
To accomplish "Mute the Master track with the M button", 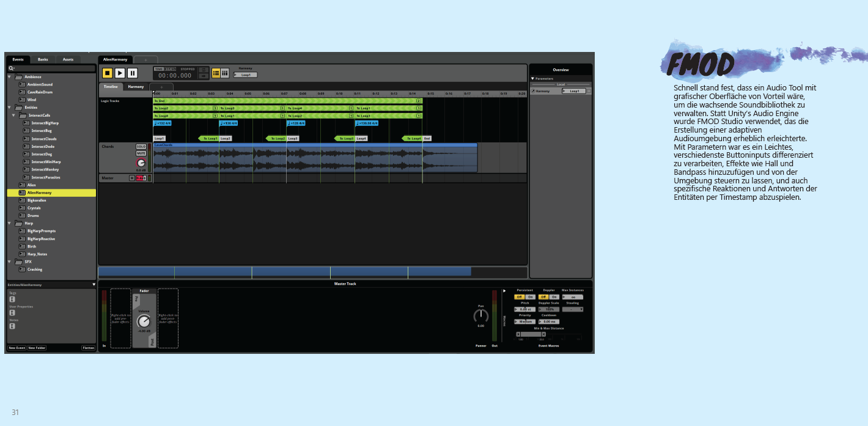I will (x=131, y=178).
